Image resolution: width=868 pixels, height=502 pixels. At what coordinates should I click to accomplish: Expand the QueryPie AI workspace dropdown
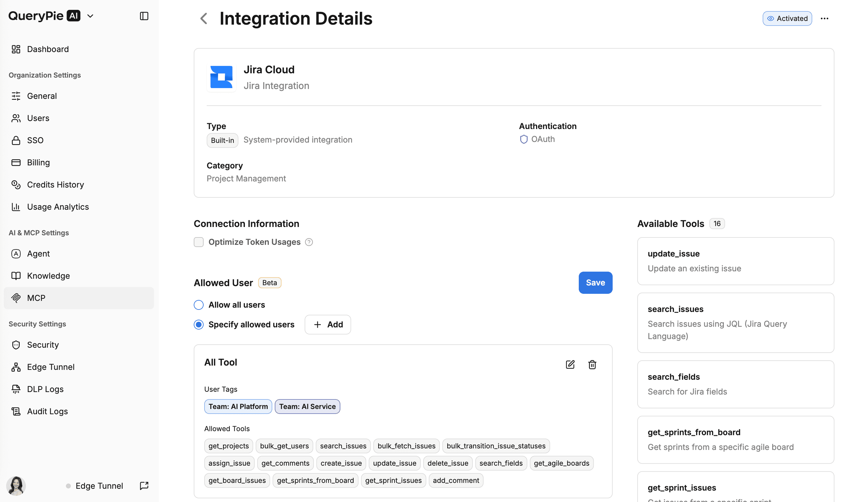click(x=90, y=16)
